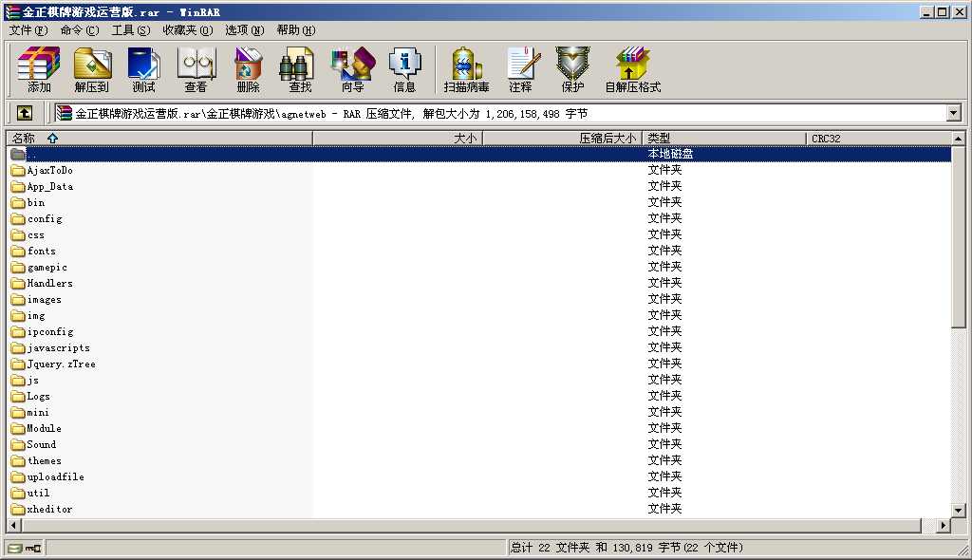Select the images folder icon
Image resolution: width=972 pixels, height=560 pixels.
18,300
